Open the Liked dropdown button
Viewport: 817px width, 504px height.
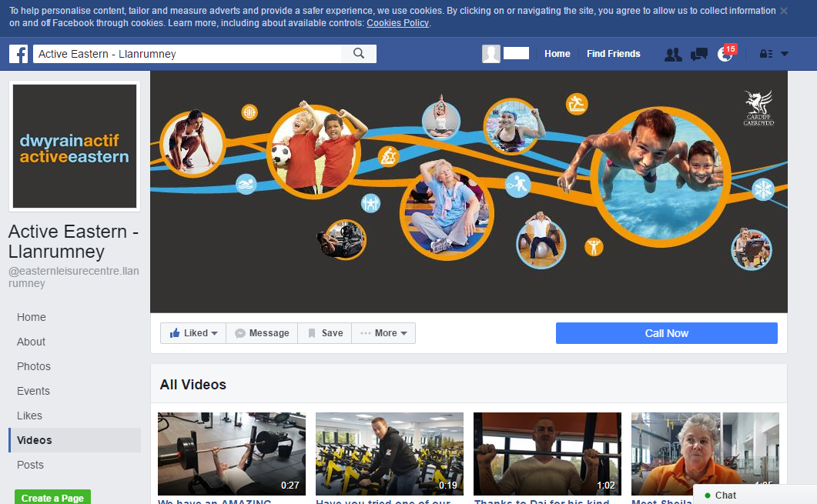click(193, 333)
